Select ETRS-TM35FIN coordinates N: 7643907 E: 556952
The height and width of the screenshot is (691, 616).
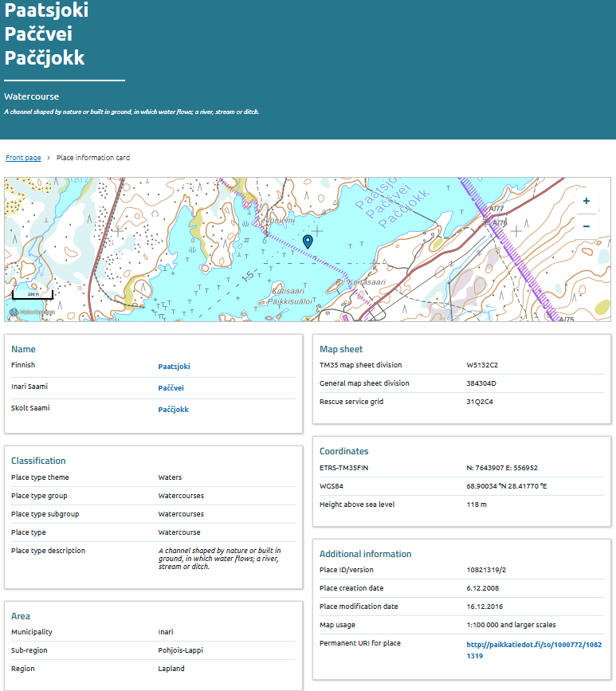502,468
